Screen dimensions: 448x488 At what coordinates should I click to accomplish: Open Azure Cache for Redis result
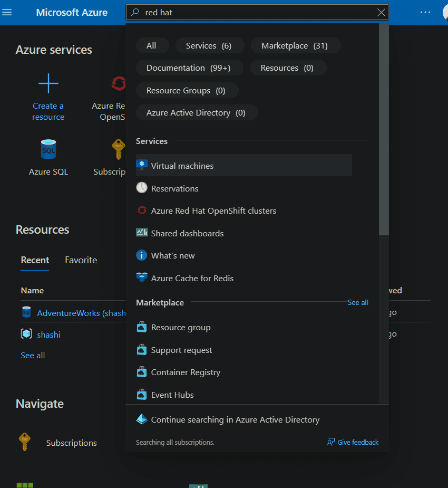coord(192,278)
